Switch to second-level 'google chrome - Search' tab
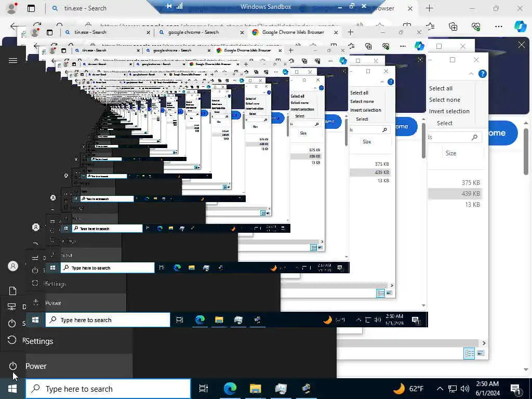The height and width of the screenshot is (399, 532). point(193,32)
